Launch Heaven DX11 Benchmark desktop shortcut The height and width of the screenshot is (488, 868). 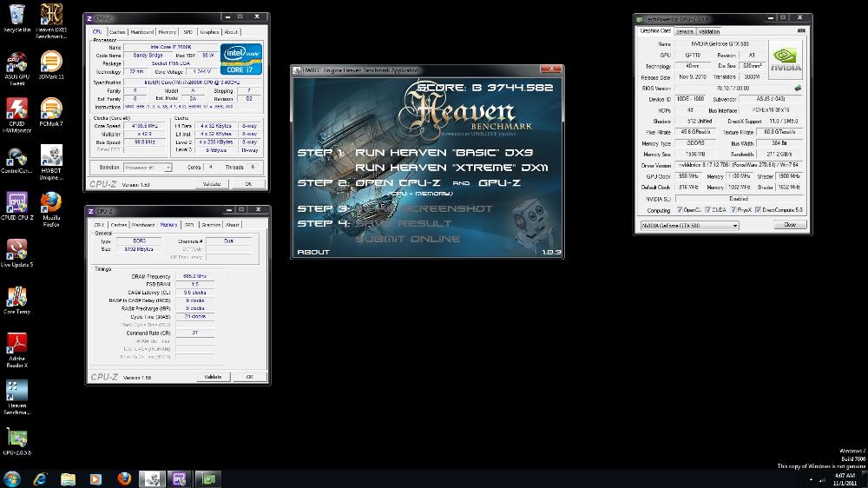[51, 21]
